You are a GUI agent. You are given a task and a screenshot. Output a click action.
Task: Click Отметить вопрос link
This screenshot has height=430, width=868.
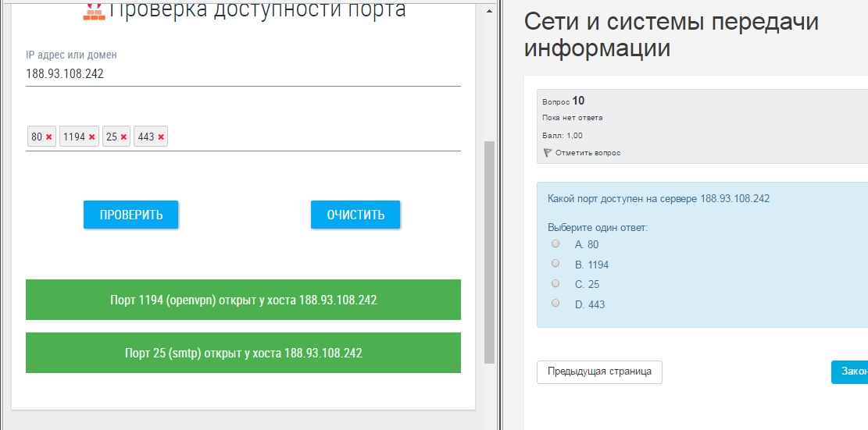588,153
